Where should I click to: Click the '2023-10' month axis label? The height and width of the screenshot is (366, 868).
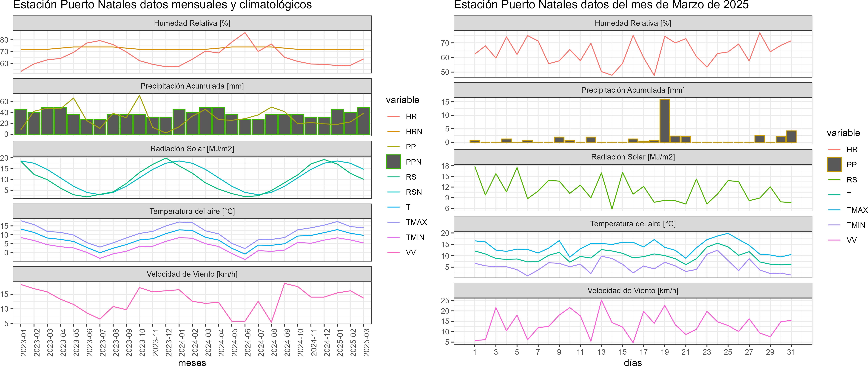[x=142, y=343]
